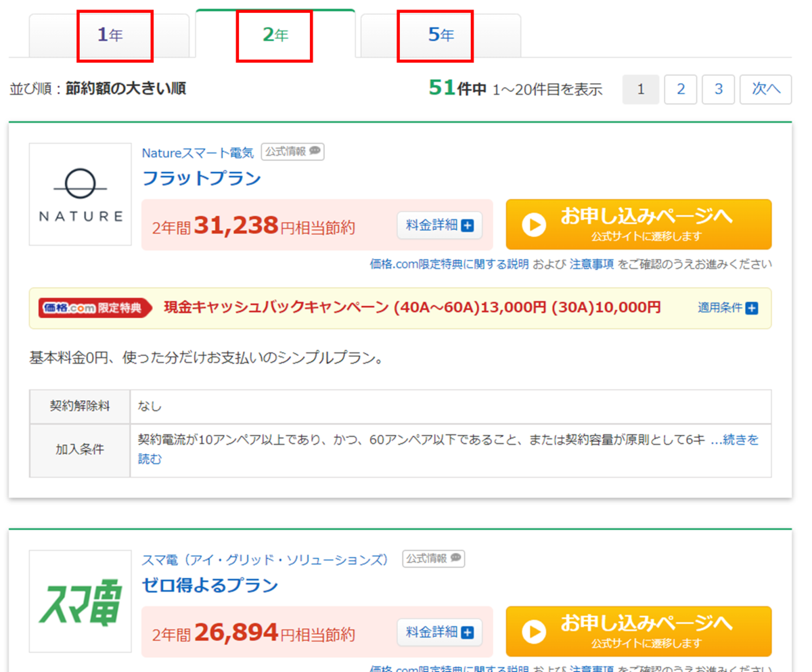Expand 適用条件 for the cashback campaign

tap(727, 308)
